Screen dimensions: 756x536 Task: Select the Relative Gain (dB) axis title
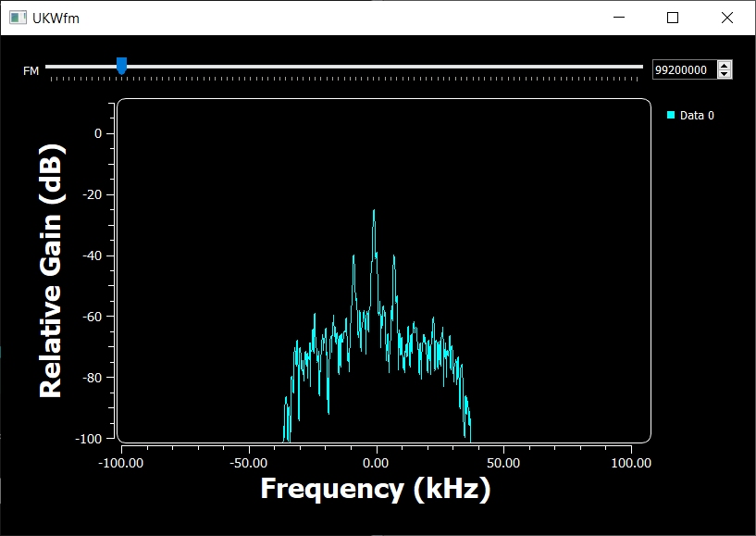click(x=51, y=270)
